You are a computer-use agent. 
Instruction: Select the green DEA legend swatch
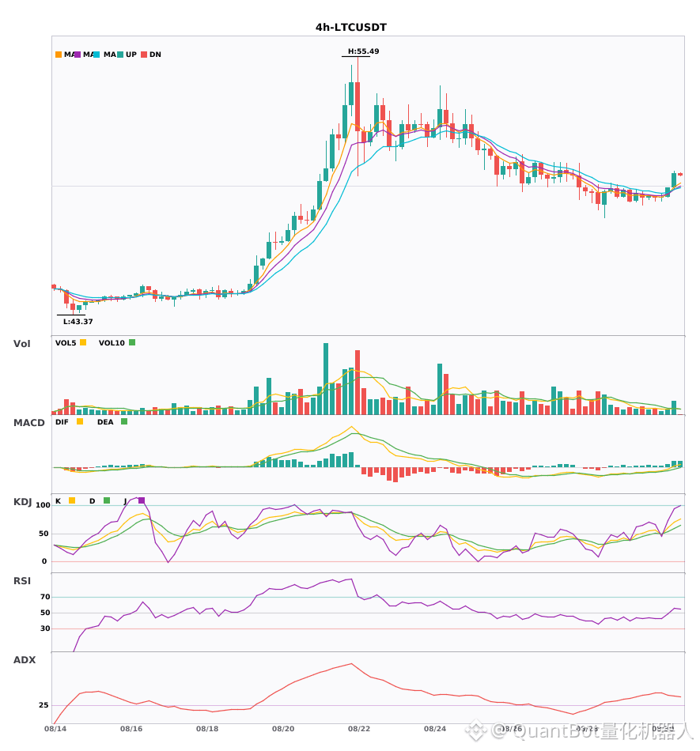click(x=124, y=421)
